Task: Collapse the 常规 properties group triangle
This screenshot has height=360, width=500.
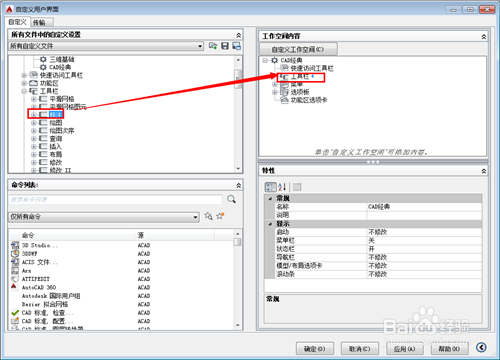Action: point(270,199)
